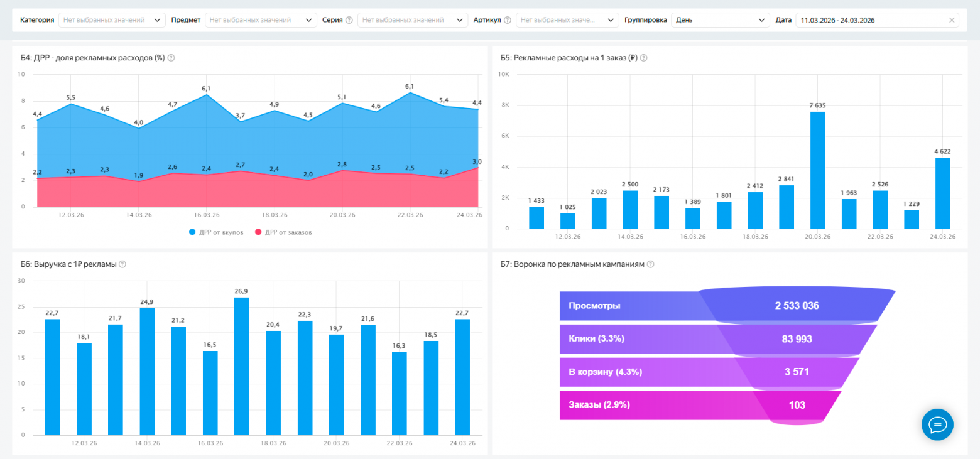Viewport: 980px width, 459px height.
Task: Expand the Серия filter list
Action: click(x=412, y=19)
